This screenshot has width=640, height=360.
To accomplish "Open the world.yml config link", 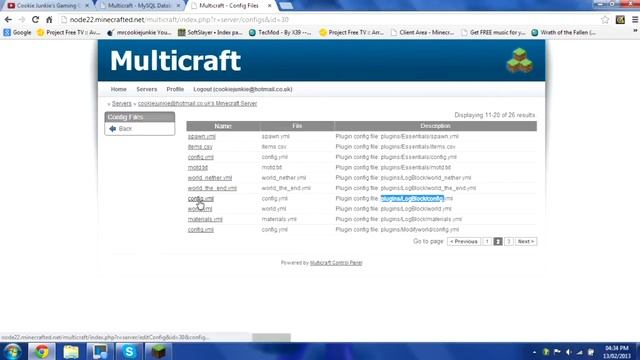I will pos(200,209).
